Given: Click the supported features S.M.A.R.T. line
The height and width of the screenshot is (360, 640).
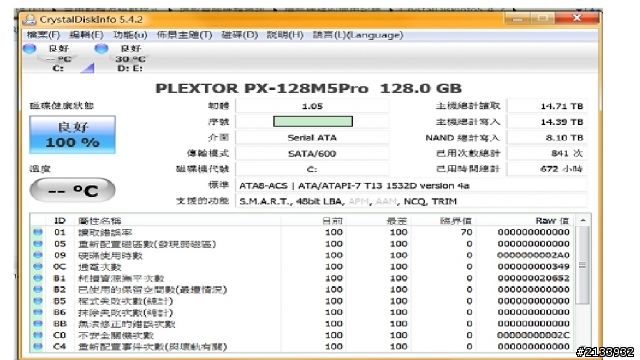Looking at the screenshot, I should coord(348,201).
